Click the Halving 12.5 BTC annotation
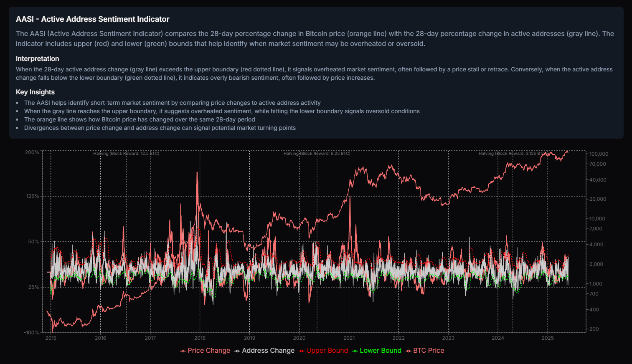The width and height of the screenshot is (632, 364). (126, 154)
